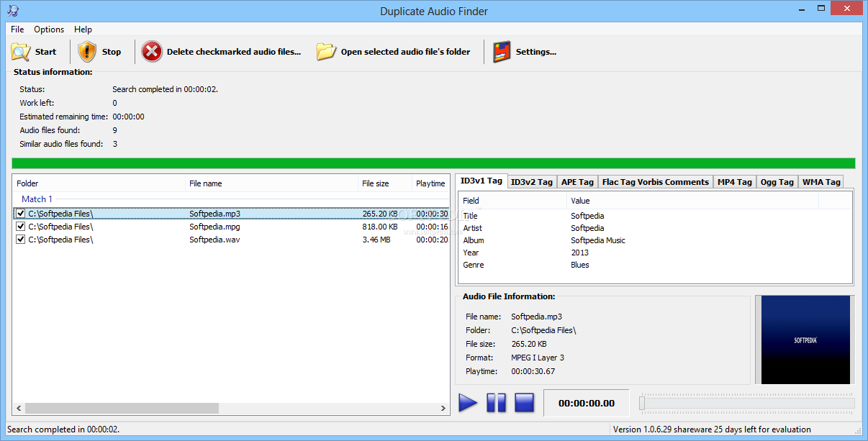
Task: Click the 00:00:30.67 playtime value
Action: point(533,371)
